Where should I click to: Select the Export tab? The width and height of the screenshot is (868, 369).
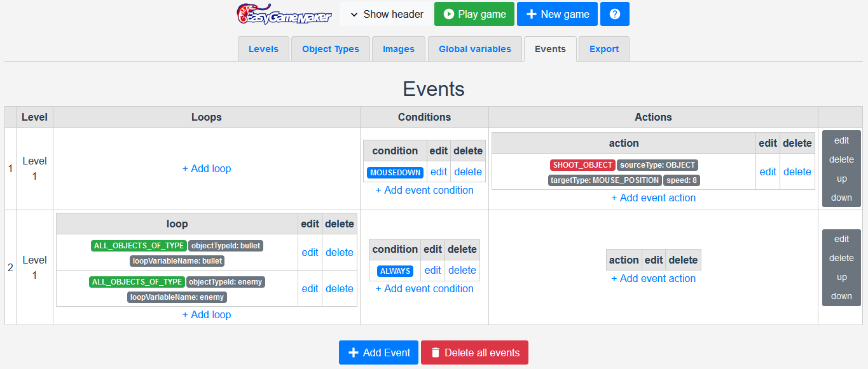603,49
